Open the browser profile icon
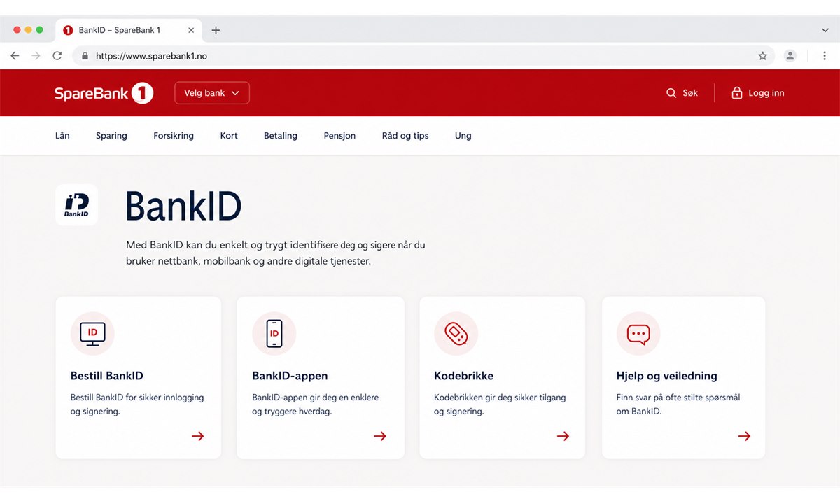 pos(790,56)
